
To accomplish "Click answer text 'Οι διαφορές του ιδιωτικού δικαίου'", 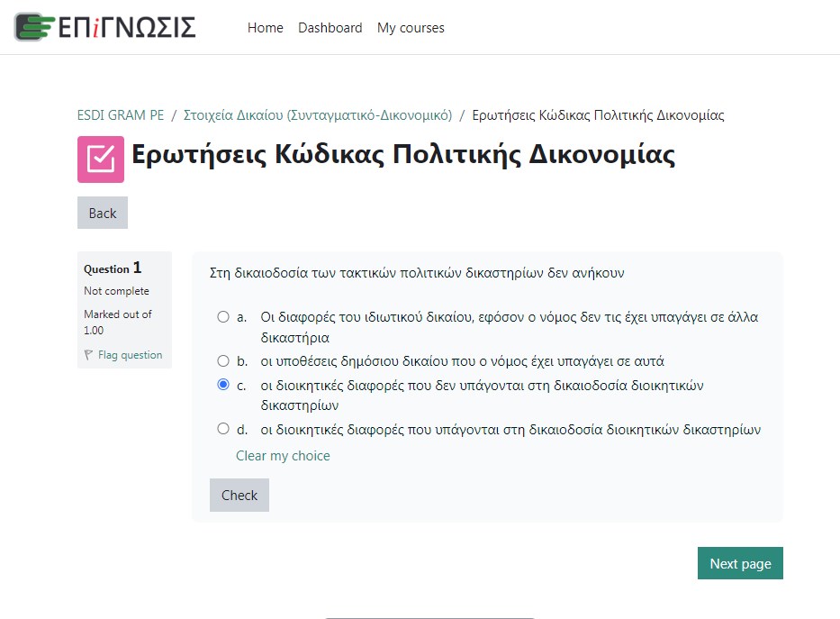I will [366, 317].
